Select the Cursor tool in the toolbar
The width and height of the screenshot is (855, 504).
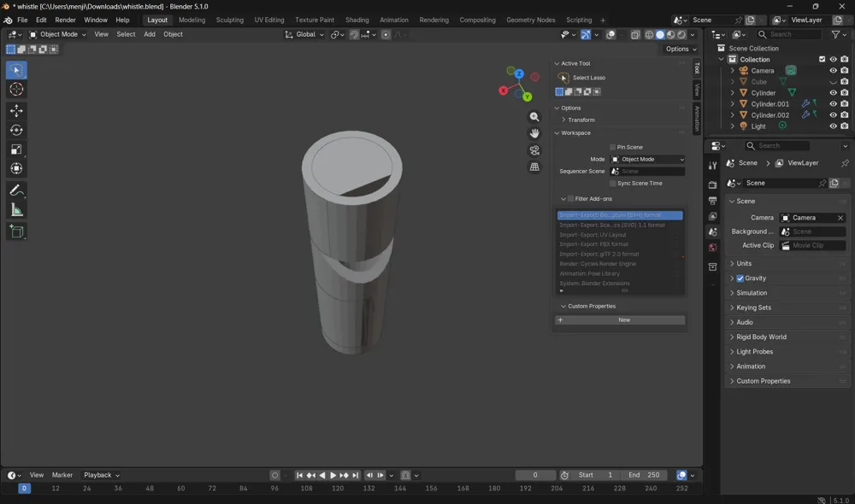point(16,90)
